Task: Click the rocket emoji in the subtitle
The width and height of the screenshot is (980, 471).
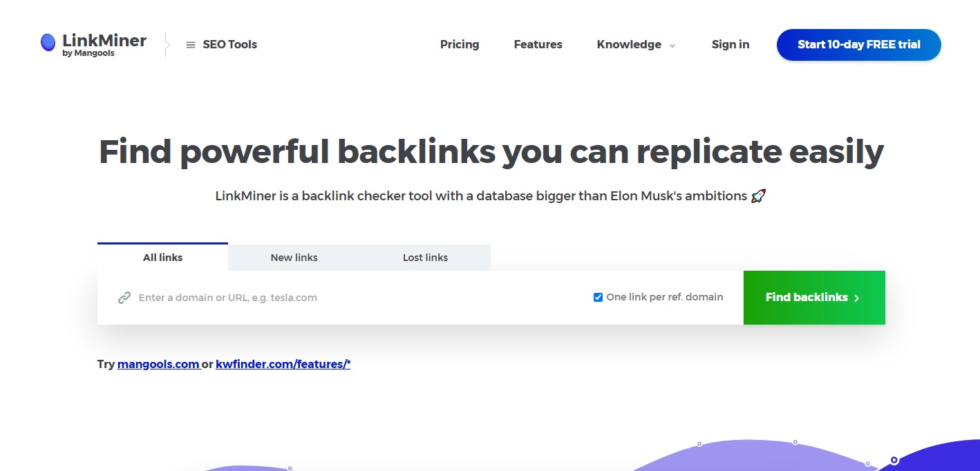Action: tap(758, 196)
